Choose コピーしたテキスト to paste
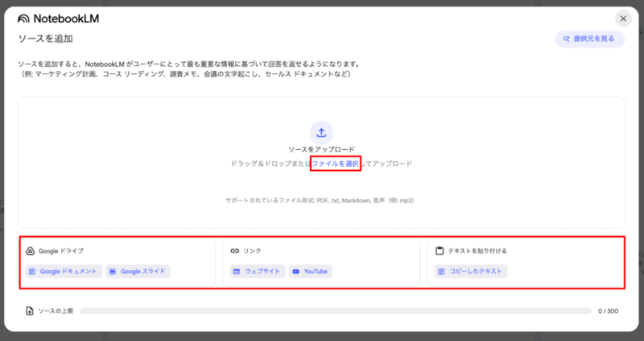 pos(471,272)
